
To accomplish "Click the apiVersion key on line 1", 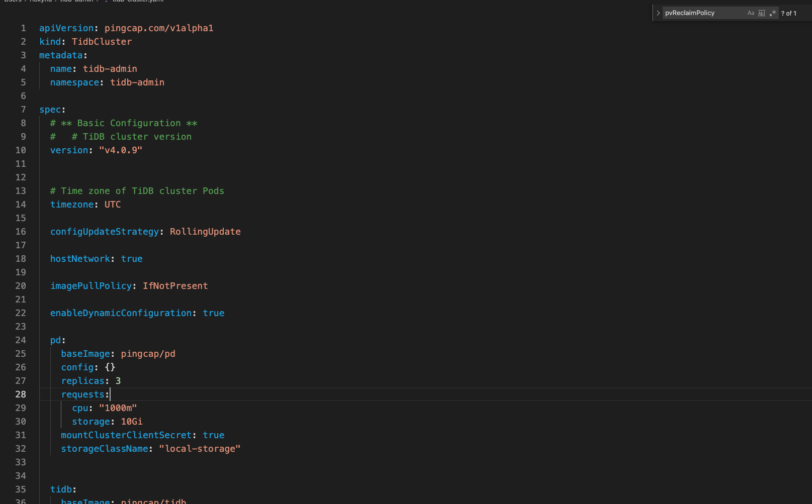I will [x=66, y=28].
